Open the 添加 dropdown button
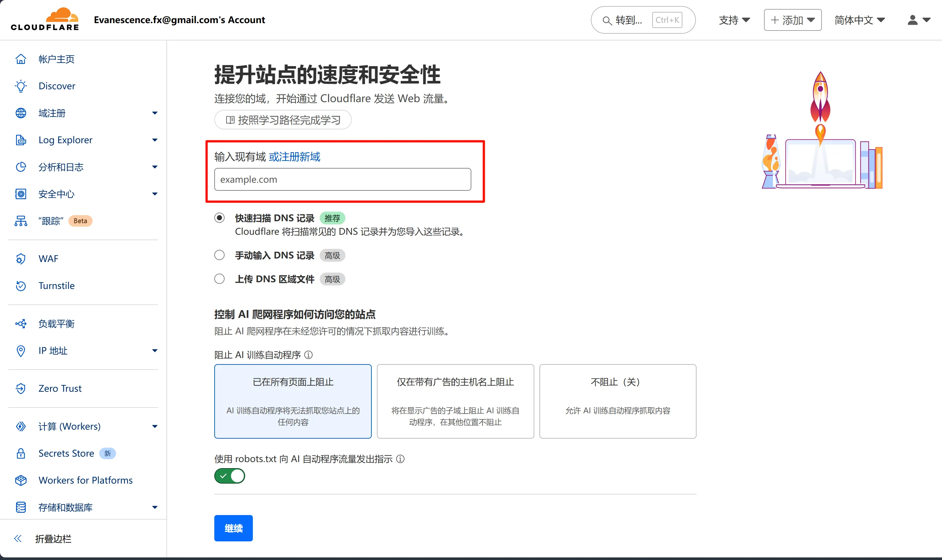942x560 pixels. coord(793,20)
